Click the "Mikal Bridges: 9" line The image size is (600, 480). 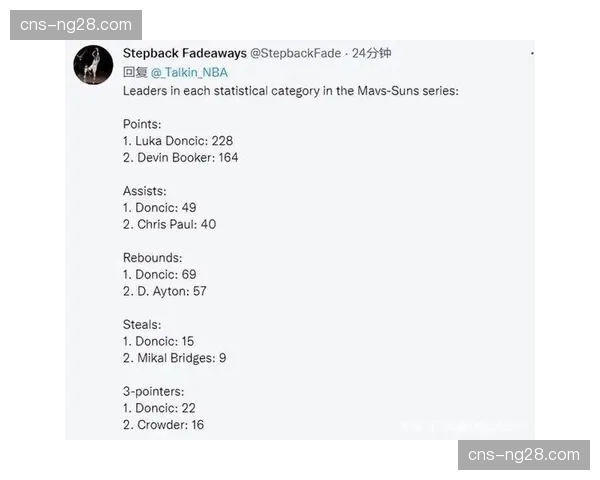click(x=175, y=358)
